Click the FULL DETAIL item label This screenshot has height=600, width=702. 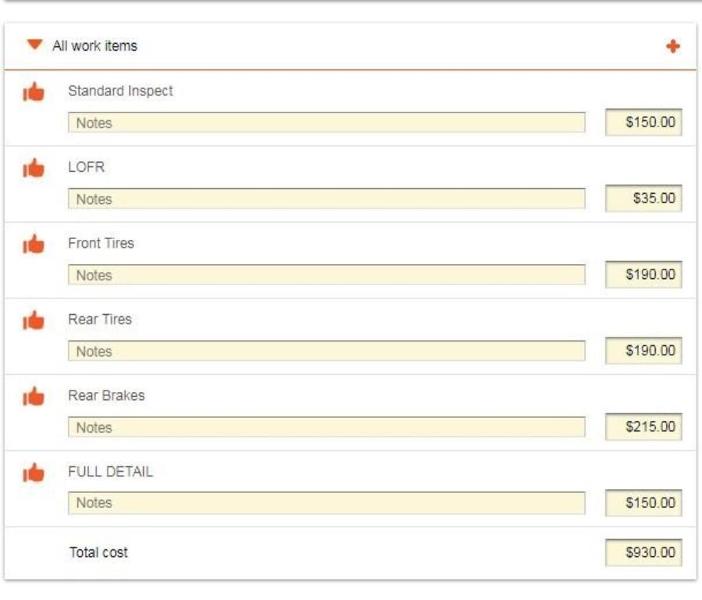[110, 472]
